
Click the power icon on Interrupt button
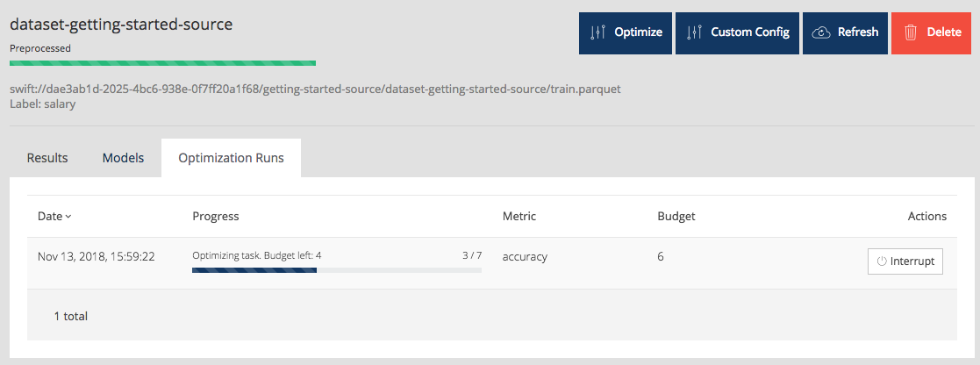click(882, 261)
